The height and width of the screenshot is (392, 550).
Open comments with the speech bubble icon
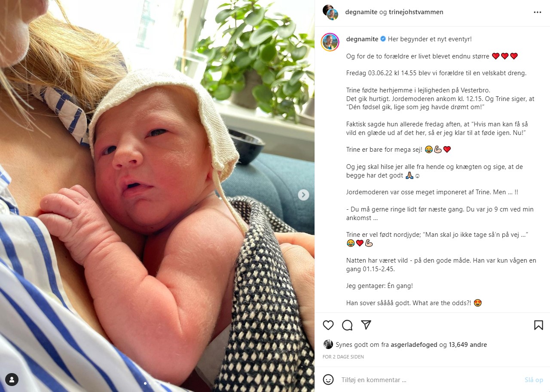tap(347, 325)
